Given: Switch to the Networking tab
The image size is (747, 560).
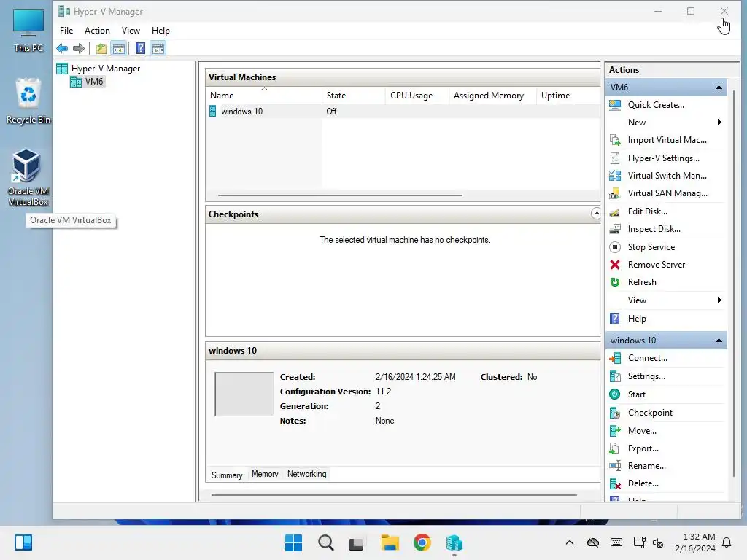Looking at the screenshot, I should coord(307,474).
